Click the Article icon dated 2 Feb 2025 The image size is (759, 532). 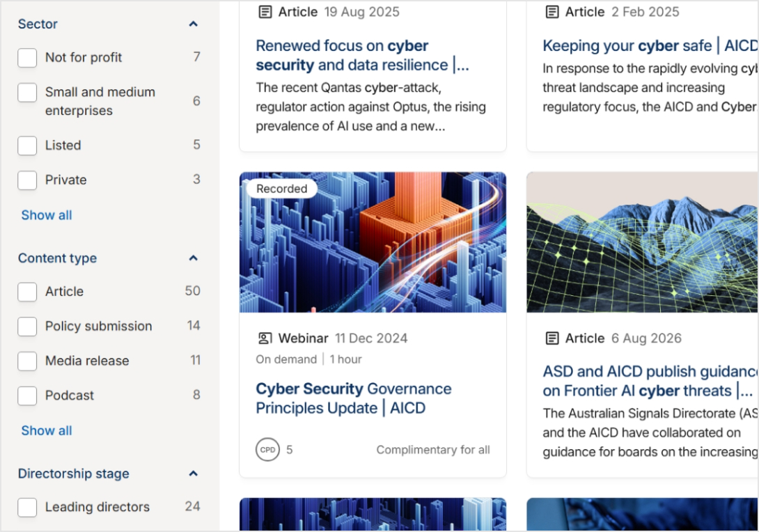[551, 12]
